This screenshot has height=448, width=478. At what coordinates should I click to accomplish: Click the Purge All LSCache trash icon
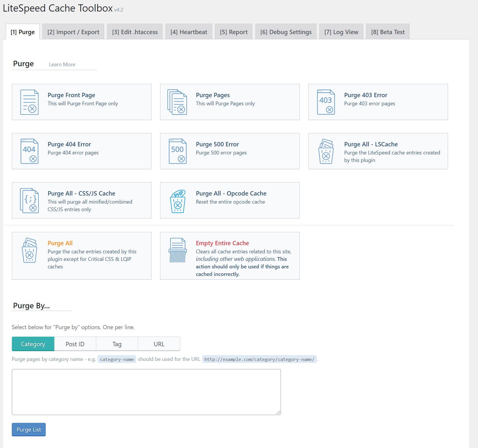pos(326,151)
